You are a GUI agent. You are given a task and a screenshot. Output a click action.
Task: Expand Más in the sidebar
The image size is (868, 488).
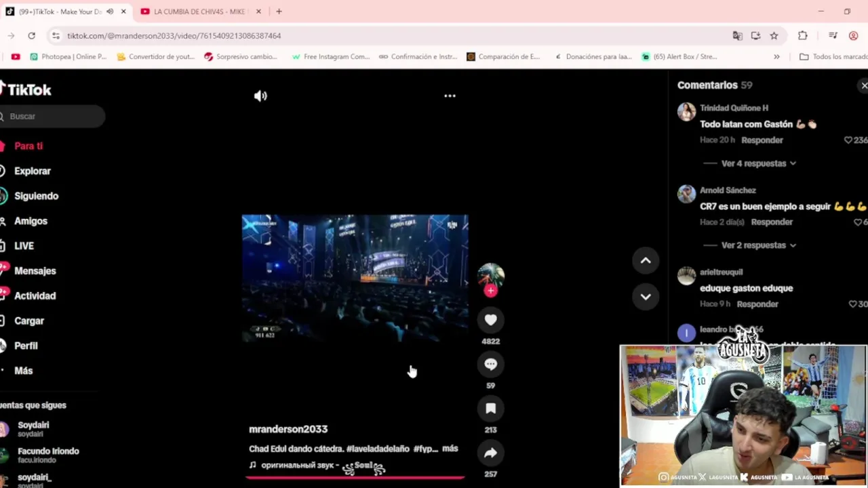pyautogui.click(x=23, y=371)
